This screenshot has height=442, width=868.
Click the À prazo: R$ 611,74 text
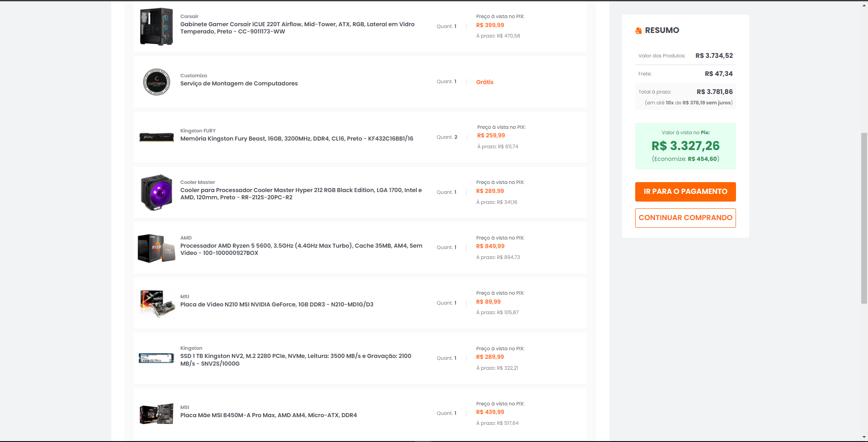point(498,147)
